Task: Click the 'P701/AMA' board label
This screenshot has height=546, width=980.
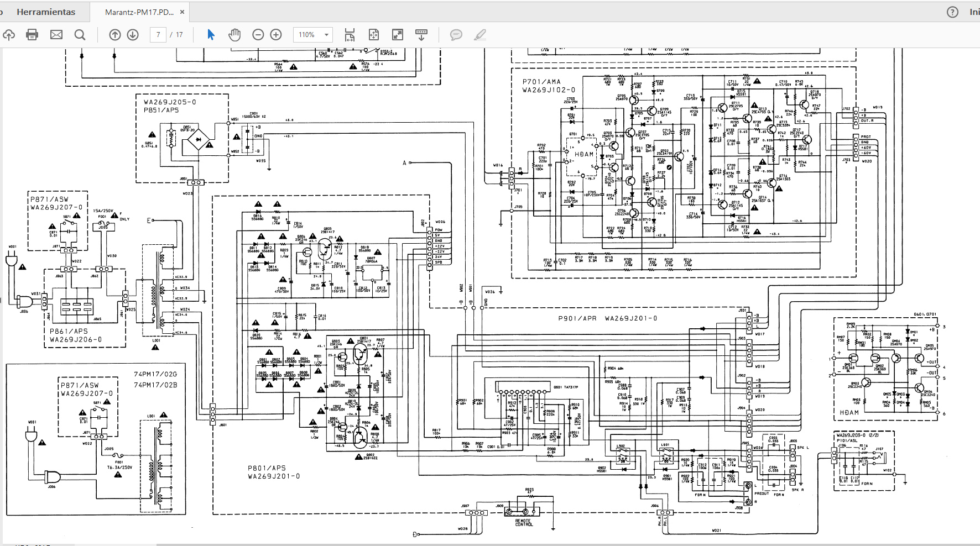Action: click(541, 82)
